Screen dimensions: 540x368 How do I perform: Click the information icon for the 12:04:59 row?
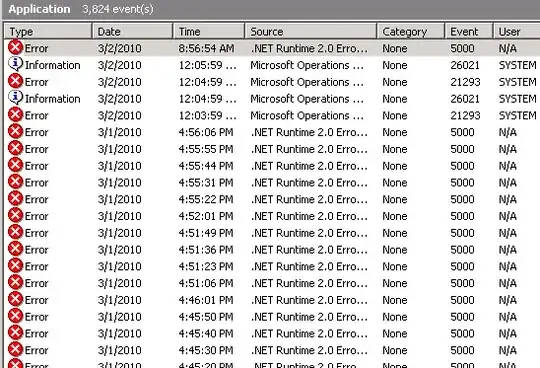pyautogui.click(x=15, y=98)
